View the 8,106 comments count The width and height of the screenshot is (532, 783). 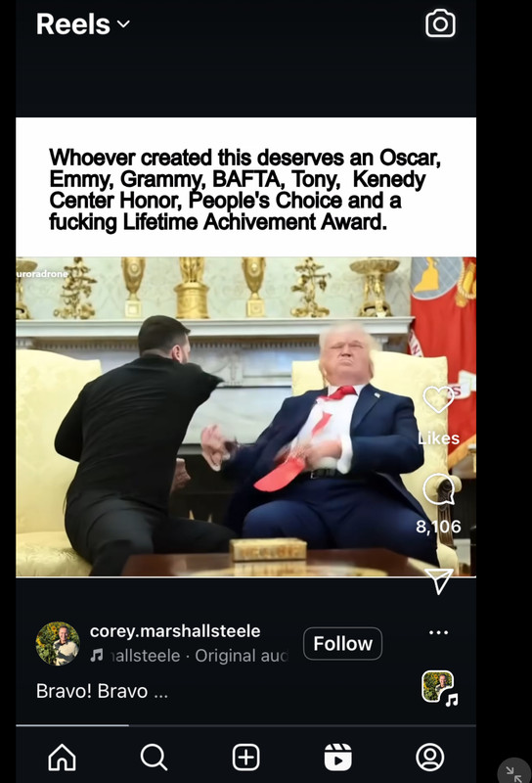pos(438,527)
